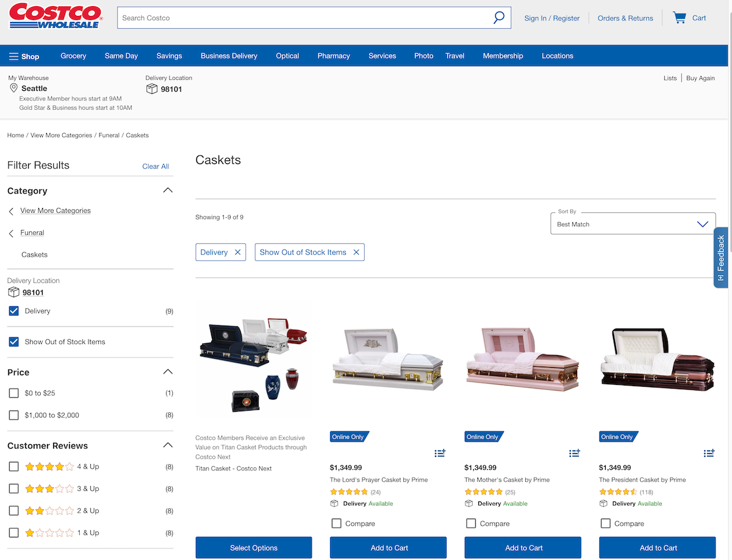Add Lord's Prayer Casket to list icon
The image size is (732, 560).
[x=440, y=453]
